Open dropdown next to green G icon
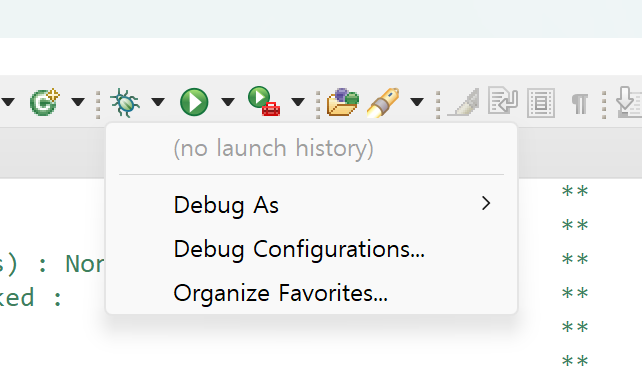The width and height of the screenshot is (642, 376). coord(78,102)
